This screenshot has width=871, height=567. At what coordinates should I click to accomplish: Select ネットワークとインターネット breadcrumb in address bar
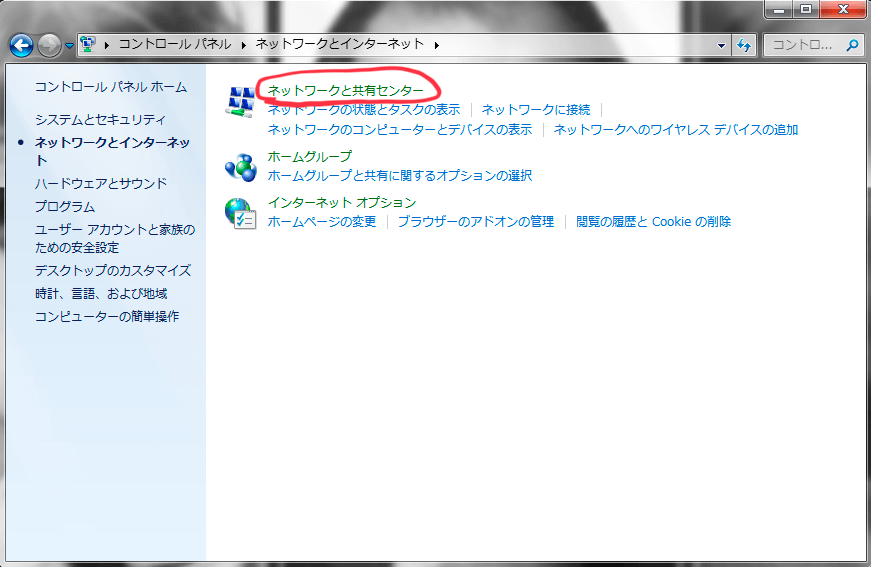(x=339, y=44)
